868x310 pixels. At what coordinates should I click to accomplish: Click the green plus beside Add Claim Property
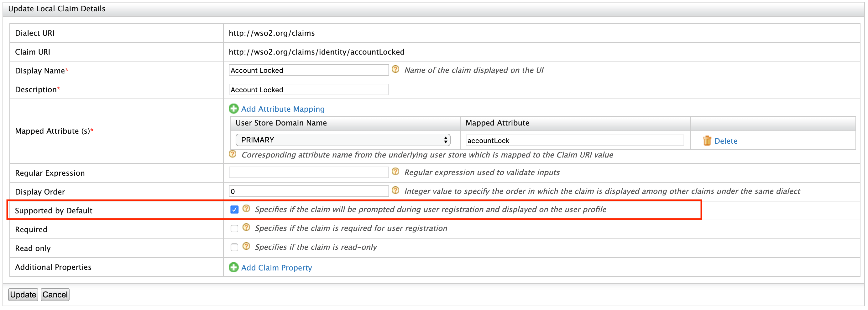click(234, 267)
